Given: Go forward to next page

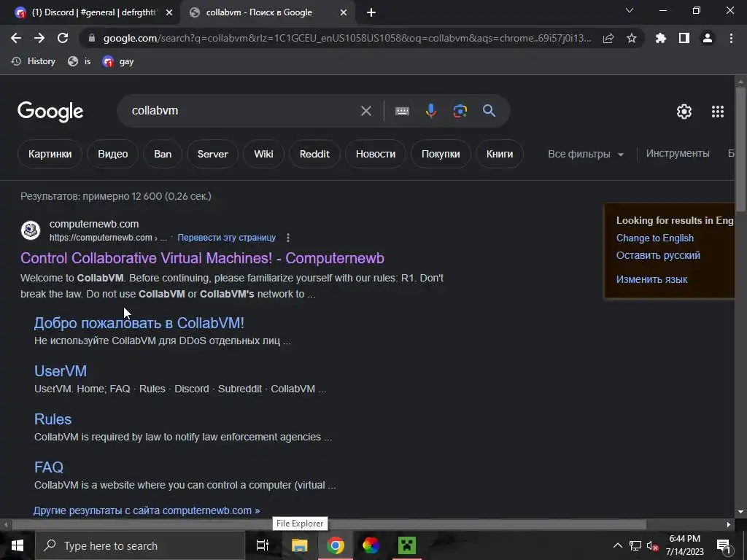Looking at the screenshot, I should click(39, 38).
